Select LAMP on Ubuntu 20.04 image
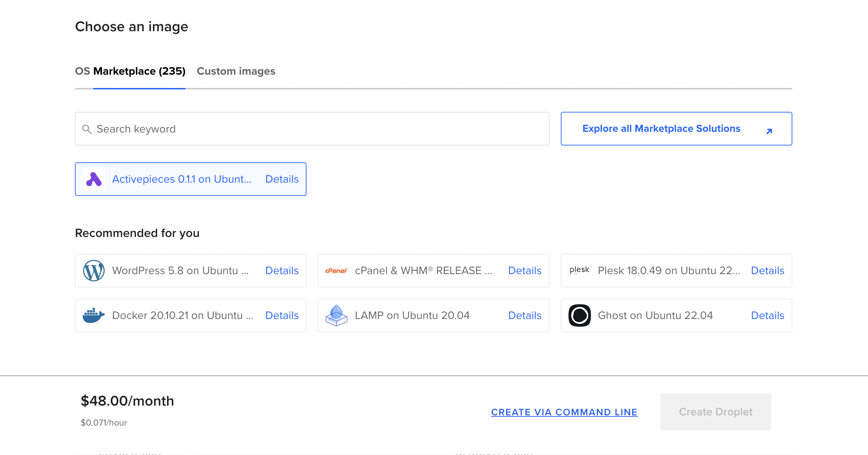 tap(412, 315)
